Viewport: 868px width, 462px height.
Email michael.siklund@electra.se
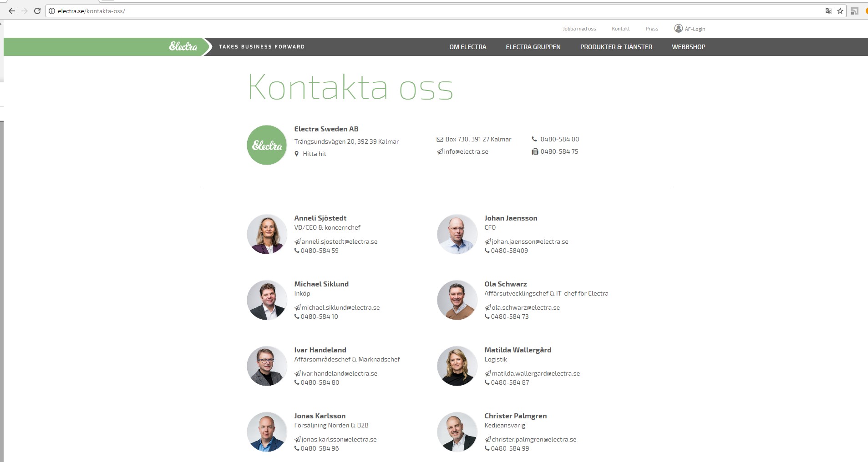pos(340,307)
